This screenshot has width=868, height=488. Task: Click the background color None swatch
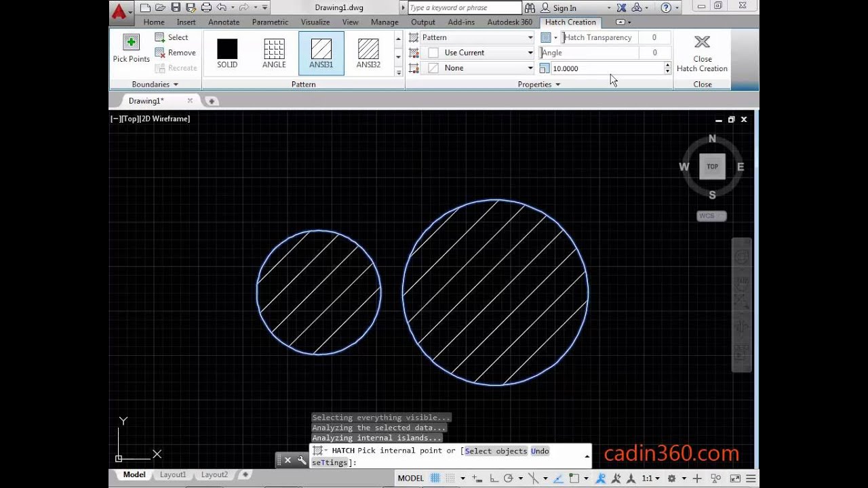point(433,68)
